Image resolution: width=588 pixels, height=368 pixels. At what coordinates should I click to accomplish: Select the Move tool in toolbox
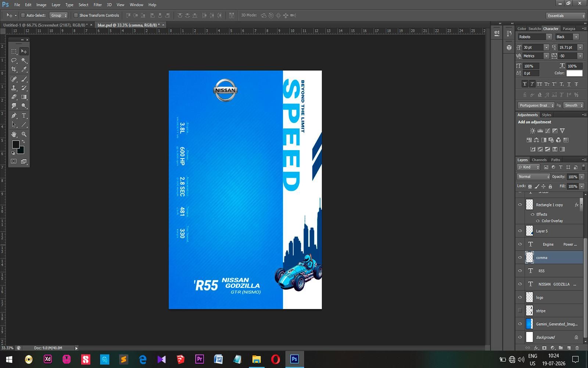coord(24,51)
